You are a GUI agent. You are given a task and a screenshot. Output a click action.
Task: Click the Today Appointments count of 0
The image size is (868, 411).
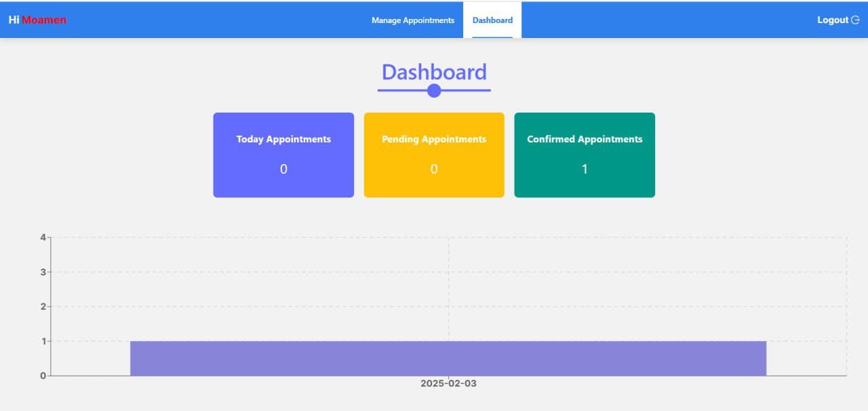pyautogui.click(x=283, y=169)
